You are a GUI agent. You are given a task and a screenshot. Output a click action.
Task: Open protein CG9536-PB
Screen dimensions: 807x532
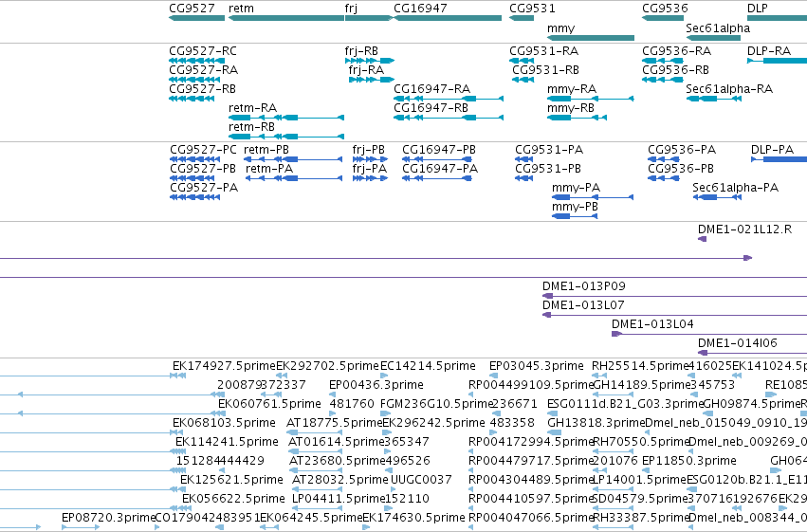coord(681,169)
